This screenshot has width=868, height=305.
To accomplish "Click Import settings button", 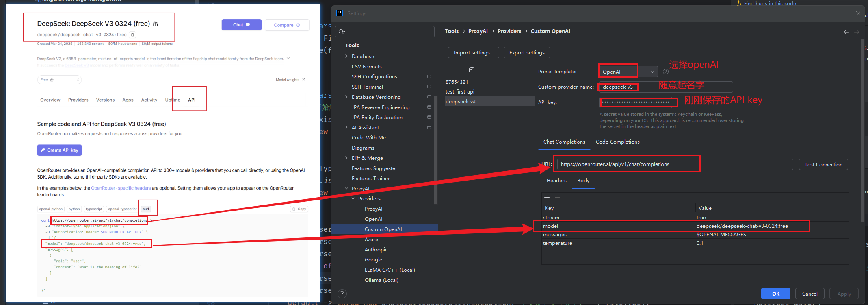I will coord(474,53).
